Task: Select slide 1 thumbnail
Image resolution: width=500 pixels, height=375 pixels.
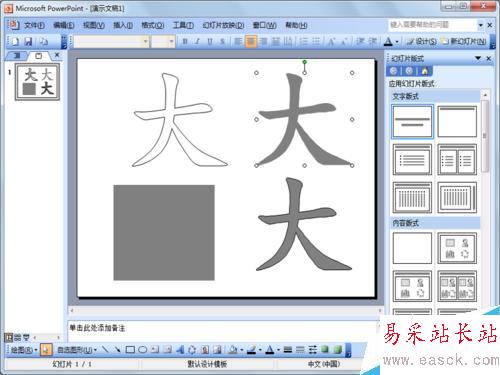Action: (x=38, y=82)
